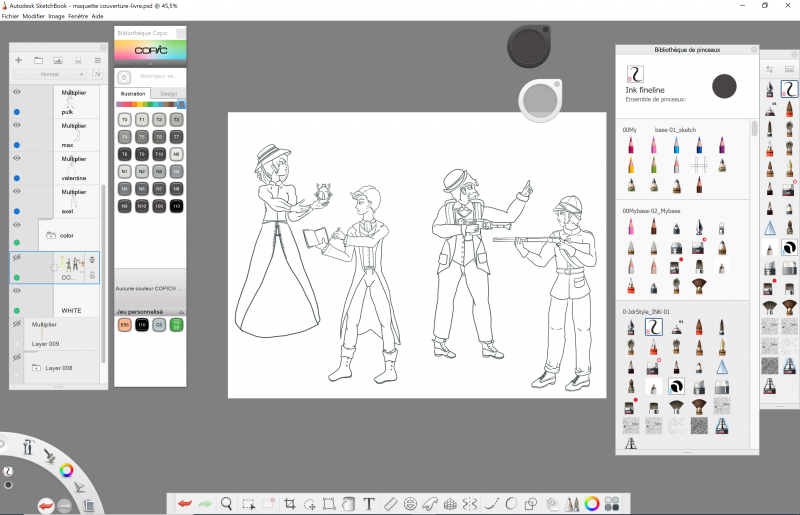This screenshot has width=800, height=515.
Task: Close the brush library panel
Action: click(754, 50)
